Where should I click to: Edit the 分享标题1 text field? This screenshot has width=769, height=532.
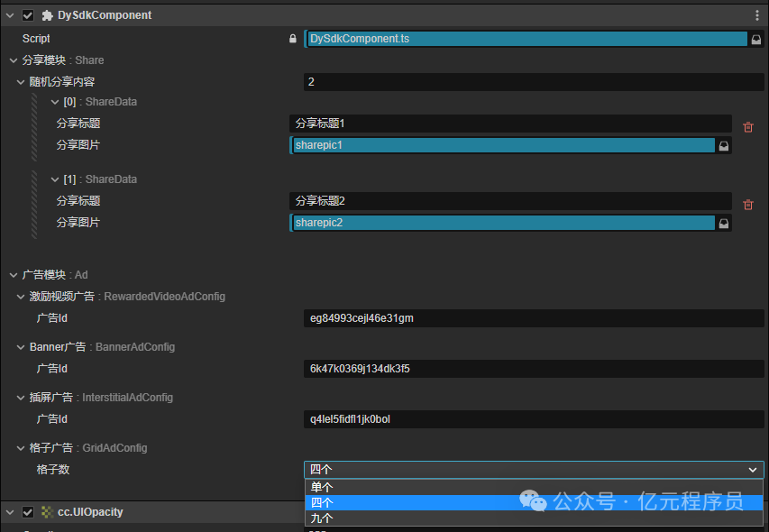click(510, 124)
